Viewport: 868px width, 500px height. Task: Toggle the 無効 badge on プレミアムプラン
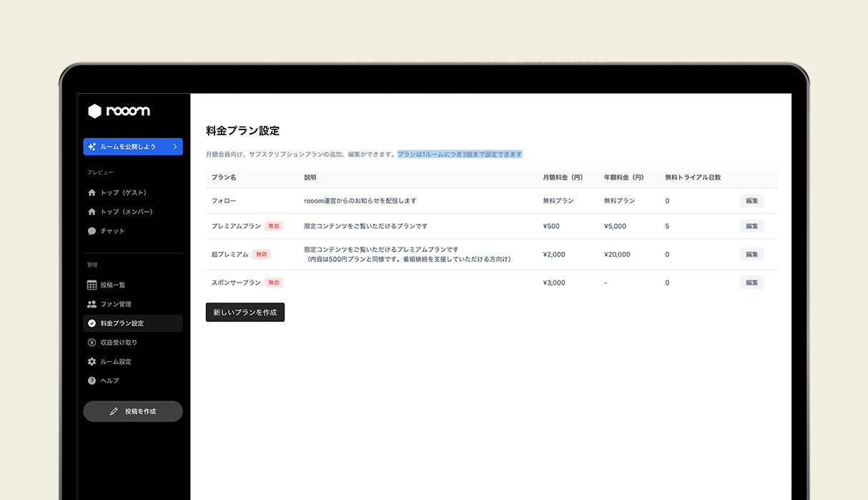[x=274, y=225]
